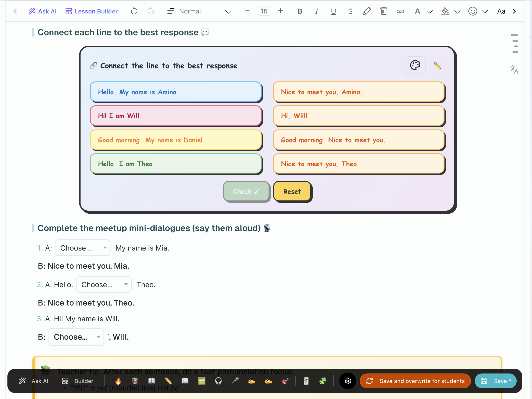This screenshot has width=532, height=399.
Task: Select 'Hello. I am Theo.' card
Action: pos(176,164)
